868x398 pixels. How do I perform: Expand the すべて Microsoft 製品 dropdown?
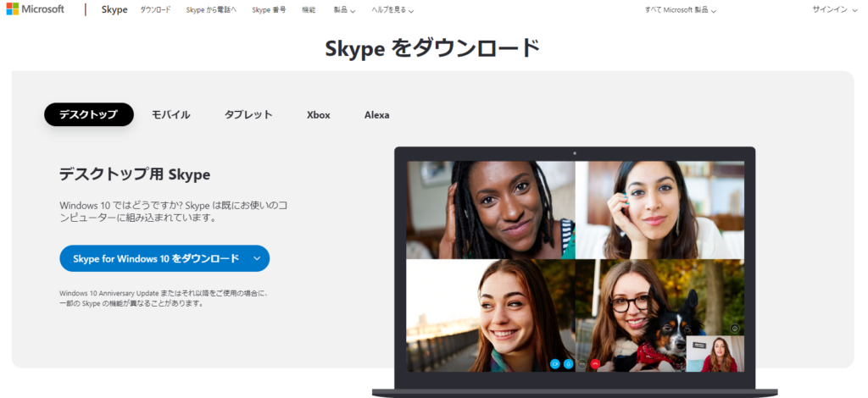tap(681, 10)
